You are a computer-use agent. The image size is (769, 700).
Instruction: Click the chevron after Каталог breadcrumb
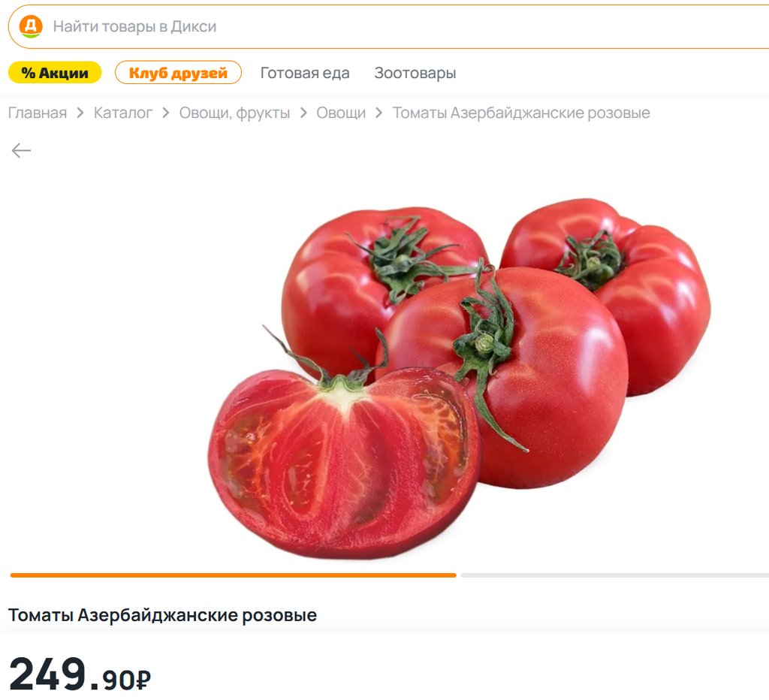166,113
